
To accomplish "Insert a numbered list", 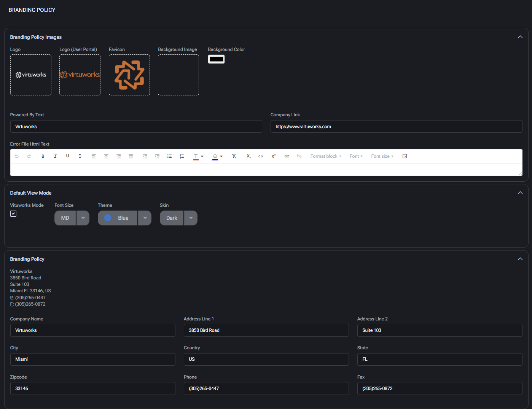I will pos(182,156).
